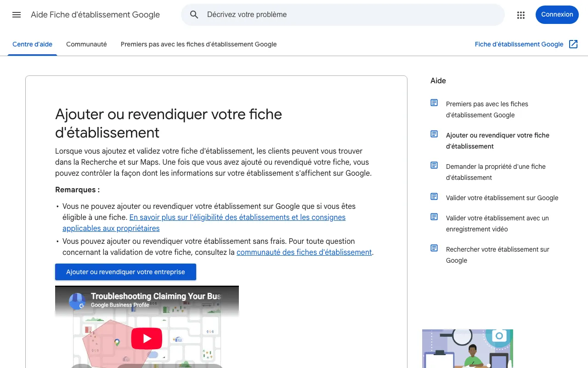This screenshot has height=368, width=588.
Task: Click the page heading Ajouter ou revendiquer votre fiche
Action: point(169,123)
